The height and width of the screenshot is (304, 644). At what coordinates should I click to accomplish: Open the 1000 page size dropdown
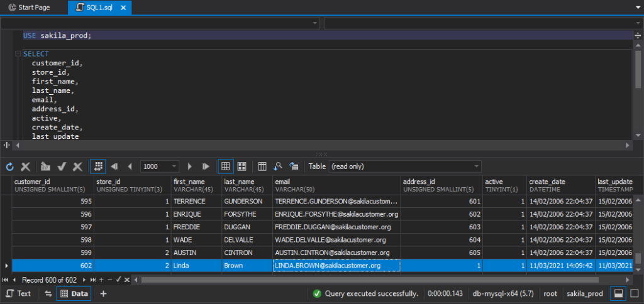click(x=174, y=166)
